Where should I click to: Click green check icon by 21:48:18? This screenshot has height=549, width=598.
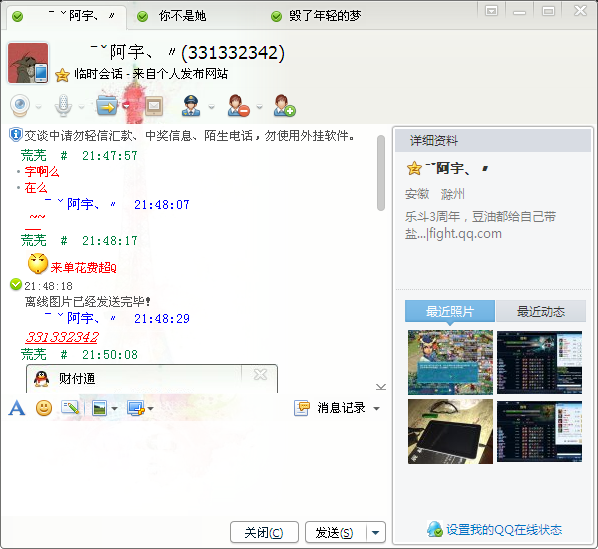(16, 284)
